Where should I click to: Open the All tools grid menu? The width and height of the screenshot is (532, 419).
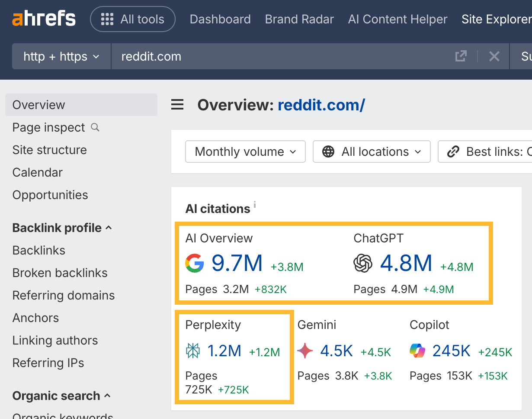pos(132,19)
